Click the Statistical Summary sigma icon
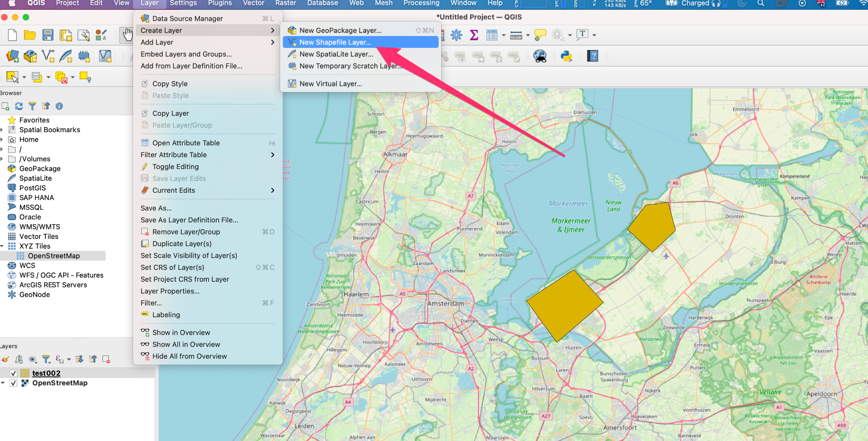Image resolution: width=868 pixels, height=441 pixels. tap(474, 35)
